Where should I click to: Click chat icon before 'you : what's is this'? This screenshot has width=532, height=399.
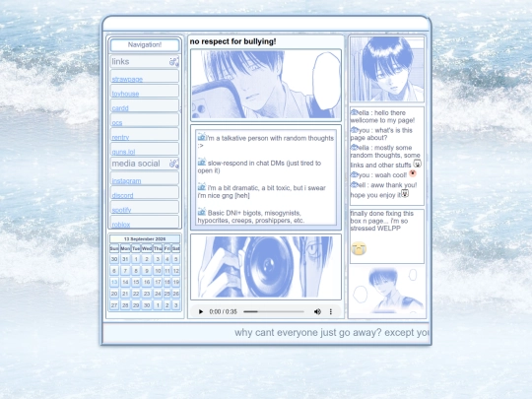pyautogui.click(x=355, y=130)
